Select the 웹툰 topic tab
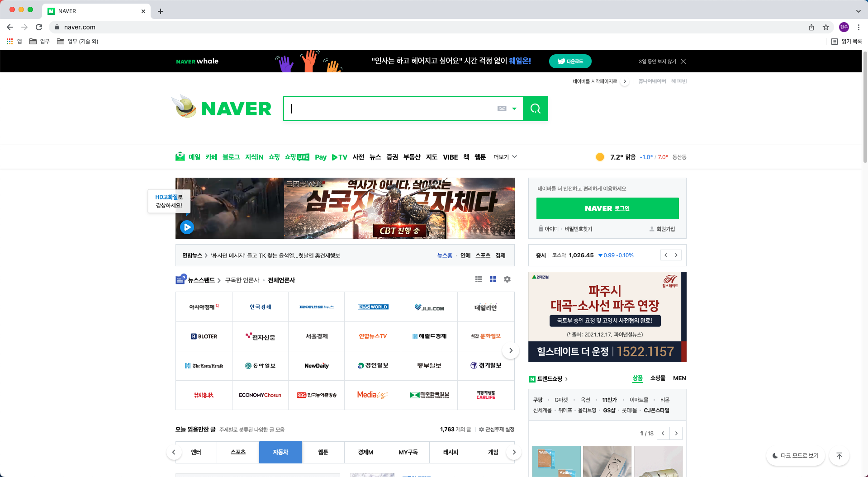Image resolution: width=868 pixels, height=477 pixels. pos(323,452)
